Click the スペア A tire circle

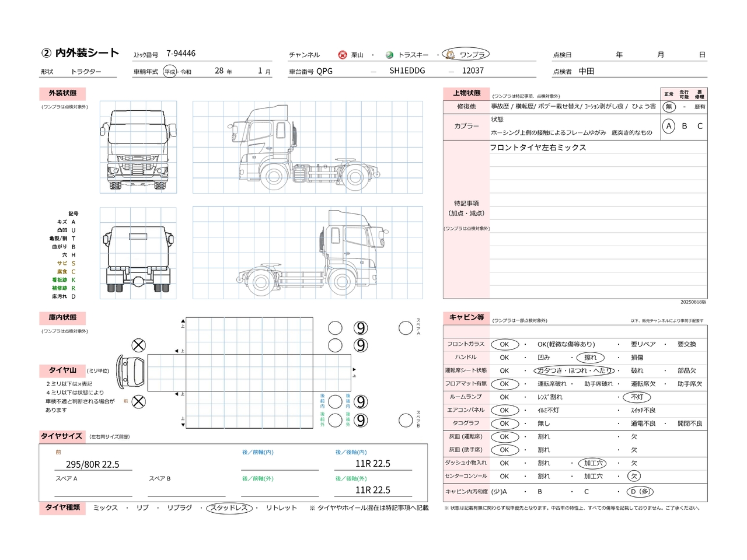[x=406, y=328]
